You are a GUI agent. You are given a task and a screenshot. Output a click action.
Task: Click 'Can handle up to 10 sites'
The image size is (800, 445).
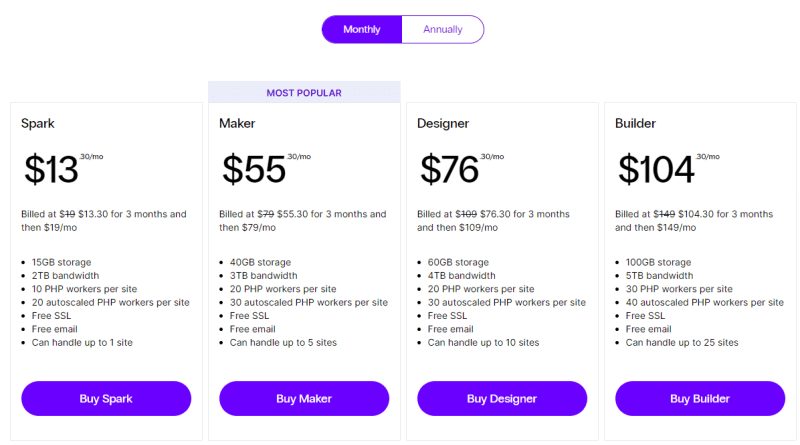pyautogui.click(x=483, y=342)
